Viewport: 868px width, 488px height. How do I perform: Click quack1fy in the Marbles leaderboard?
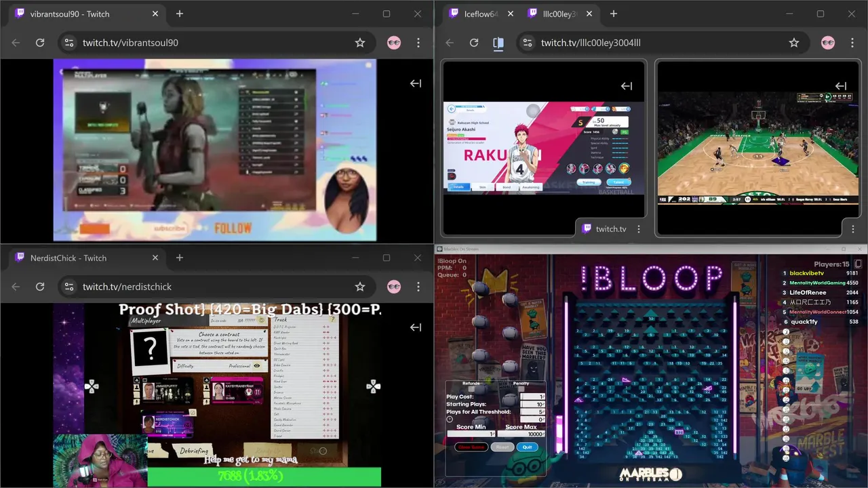(x=804, y=322)
